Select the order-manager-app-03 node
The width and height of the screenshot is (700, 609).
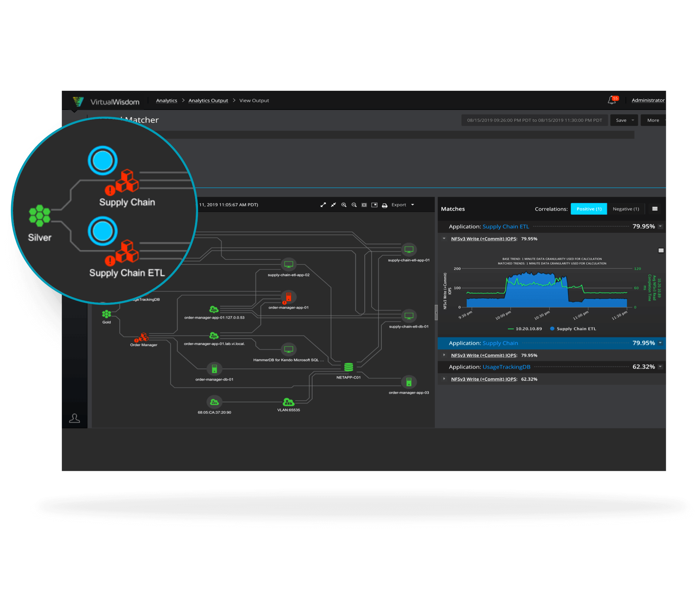[x=409, y=382]
